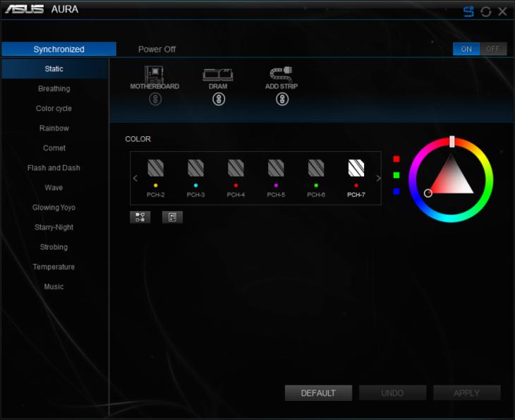Click inside the color saturation triangle
Viewport: 515px width, 420px height.
click(x=452, y=180)
